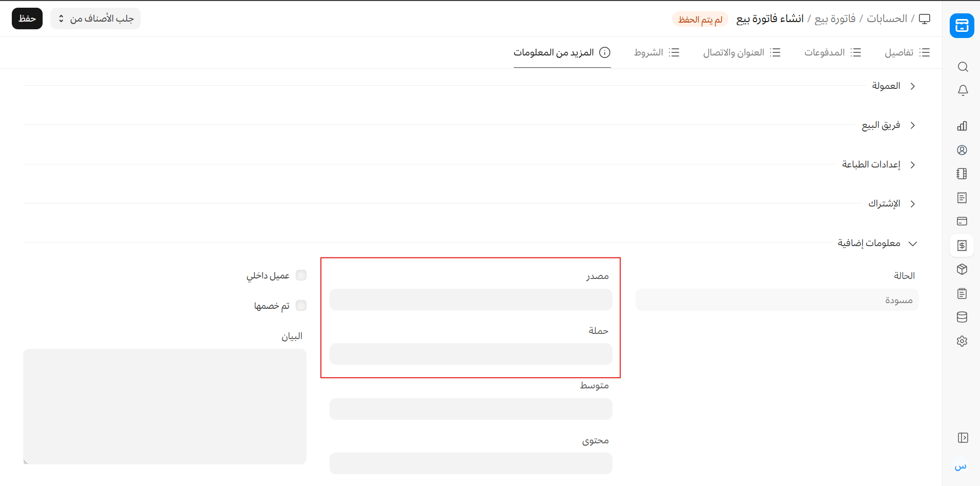Click the user profile circle icon
Image resolution: width=980 pixels, height=486 pixels.
click(x=962, y=150)
